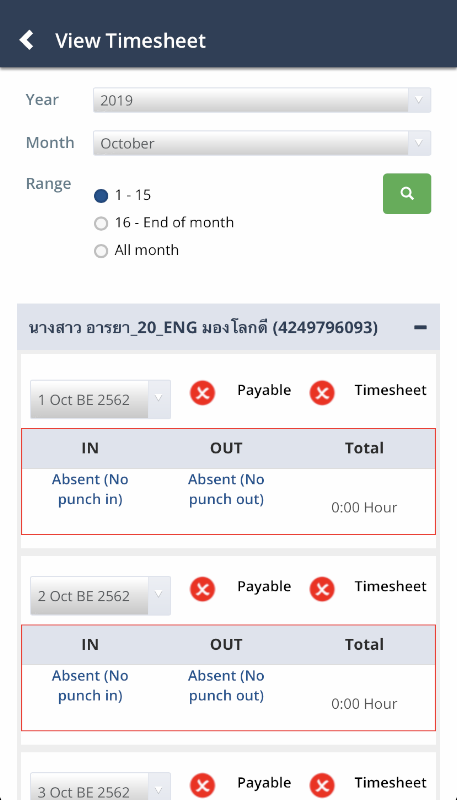Image resolution: width=457 pixels, height=800 pixels.
Task: Click Payable red X for 3 Oct
Action: point(202,786)
